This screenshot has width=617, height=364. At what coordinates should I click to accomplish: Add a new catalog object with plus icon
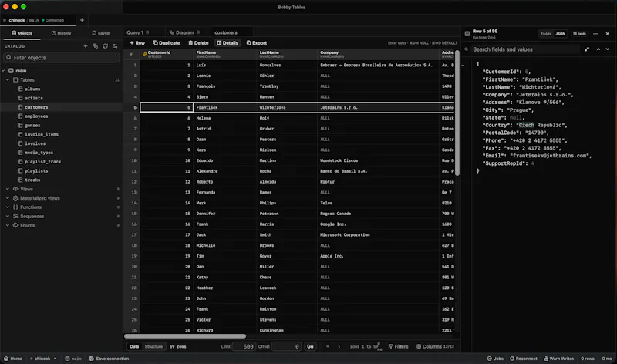[86, 46]
